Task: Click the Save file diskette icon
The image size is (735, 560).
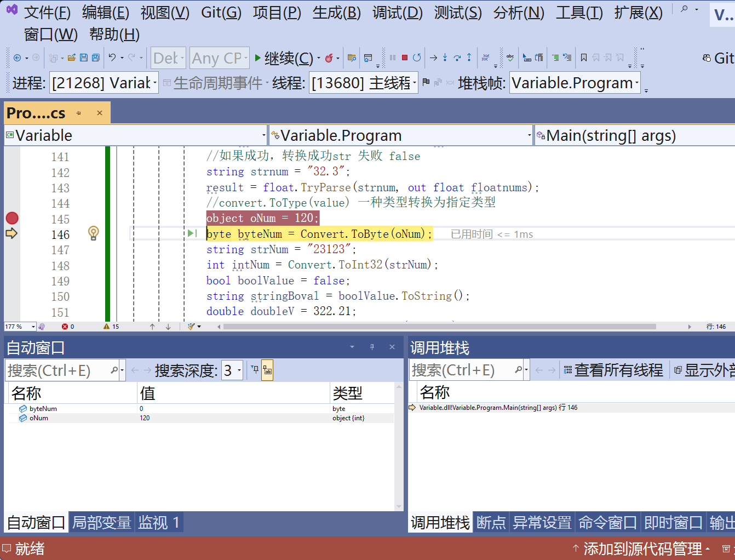Action: [x=84, y=58]
